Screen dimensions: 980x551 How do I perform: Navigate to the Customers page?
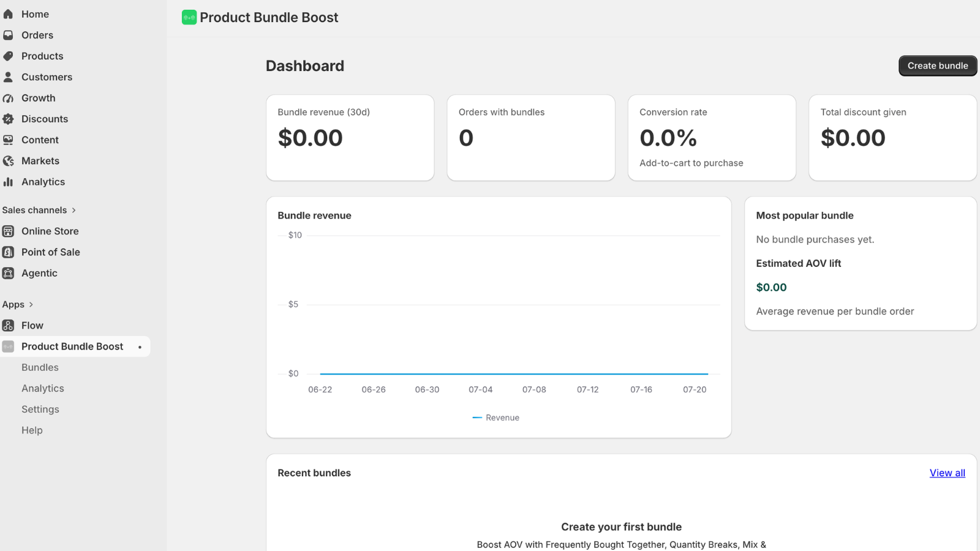pyautogui.click(x=47, y=77)
